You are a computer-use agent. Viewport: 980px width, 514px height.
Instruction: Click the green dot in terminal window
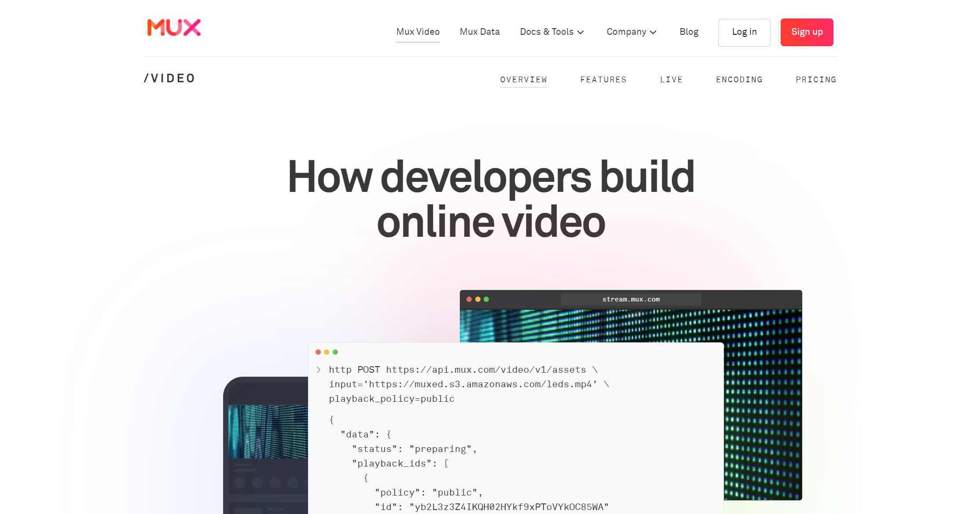click(335, 352)
